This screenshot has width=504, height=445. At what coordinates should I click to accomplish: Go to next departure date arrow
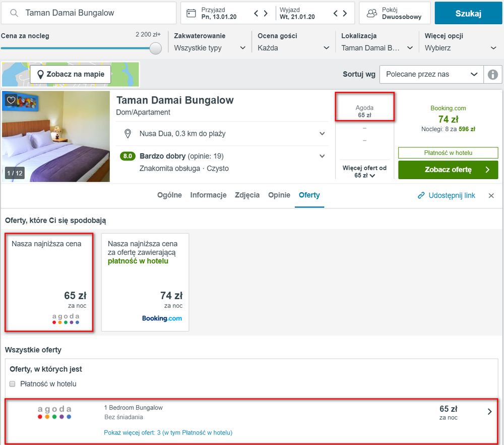(345, 13)
